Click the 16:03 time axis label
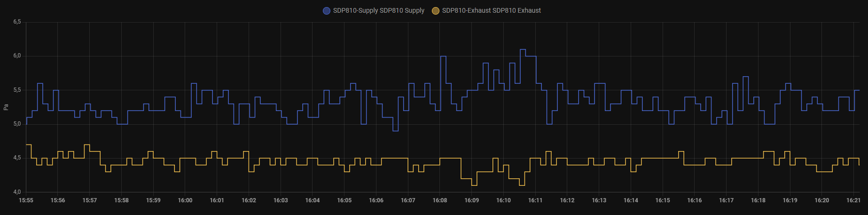Screen dimensions: 868x215 [281, 200]
